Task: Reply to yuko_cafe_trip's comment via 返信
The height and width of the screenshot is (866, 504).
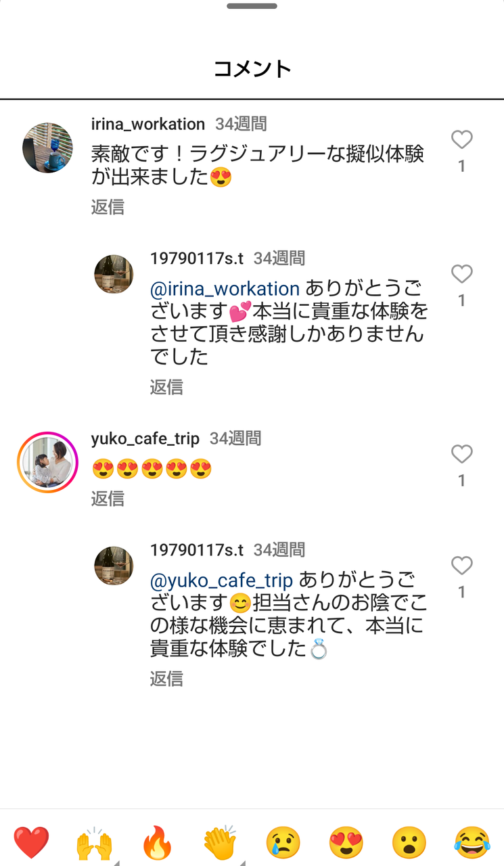Action: tap(108, 499)
